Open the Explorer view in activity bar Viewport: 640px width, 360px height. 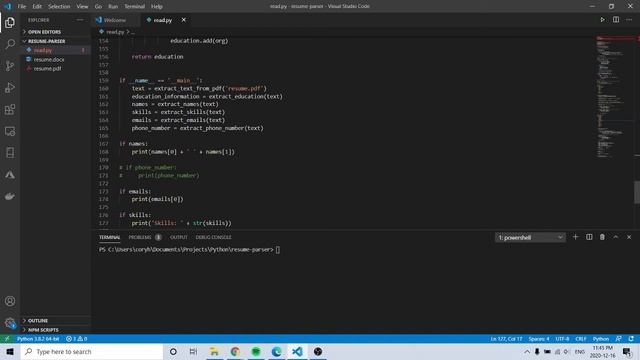tap(10, 22)
